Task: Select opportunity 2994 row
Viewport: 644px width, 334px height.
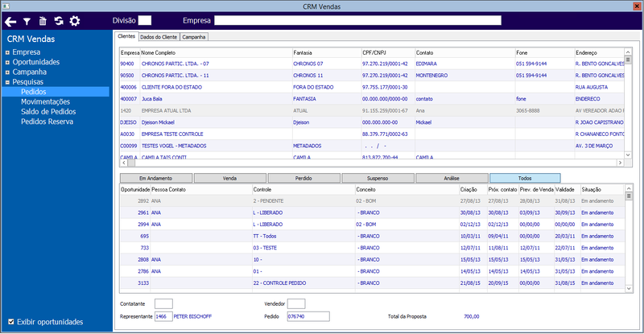Action: (372, 225)
